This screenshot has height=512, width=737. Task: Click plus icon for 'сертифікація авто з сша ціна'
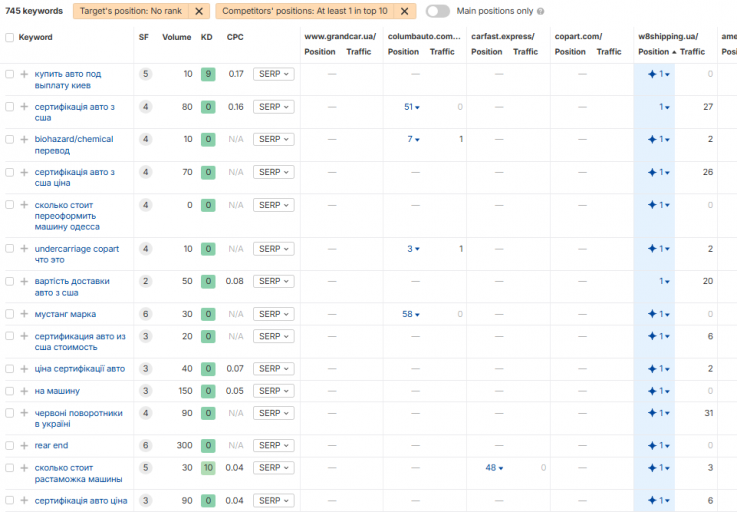pyautogui.click(x=24, y=172)
